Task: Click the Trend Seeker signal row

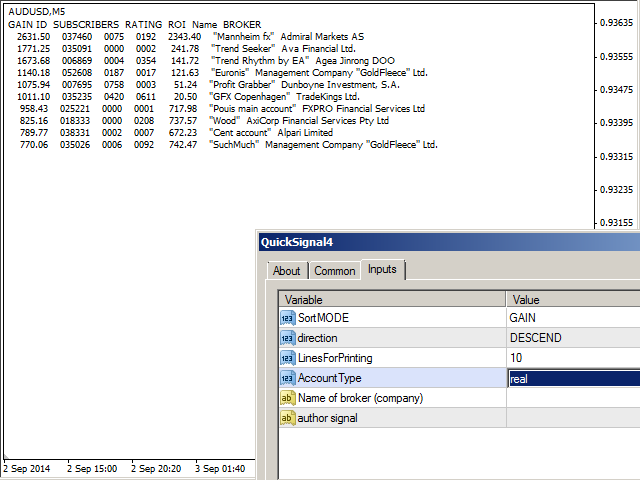Action: click(x=186, y=49)
